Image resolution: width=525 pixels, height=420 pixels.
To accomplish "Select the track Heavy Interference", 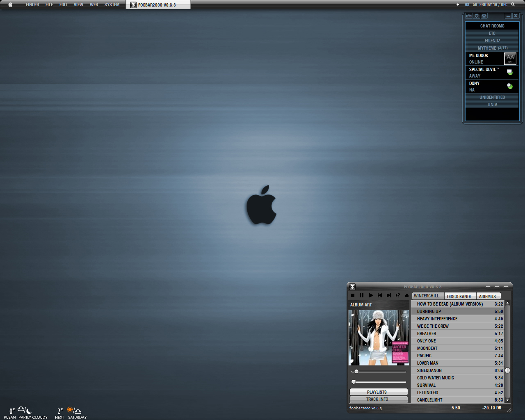I will [458, 319].
